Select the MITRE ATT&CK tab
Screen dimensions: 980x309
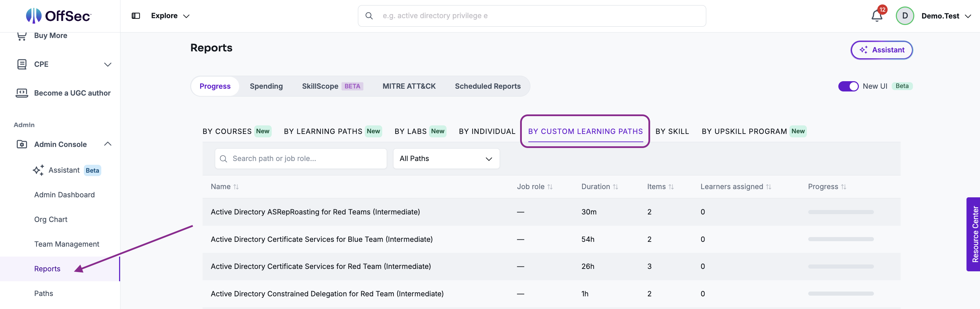409,86
